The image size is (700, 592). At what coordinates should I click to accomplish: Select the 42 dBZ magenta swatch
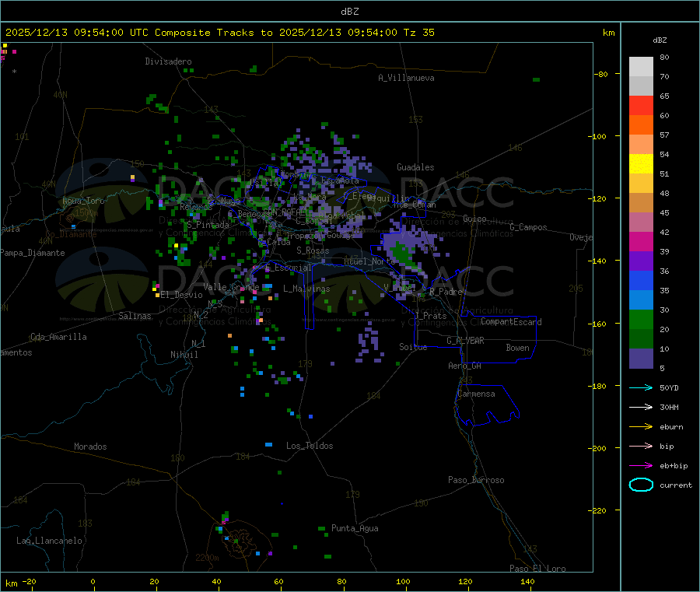641,241
